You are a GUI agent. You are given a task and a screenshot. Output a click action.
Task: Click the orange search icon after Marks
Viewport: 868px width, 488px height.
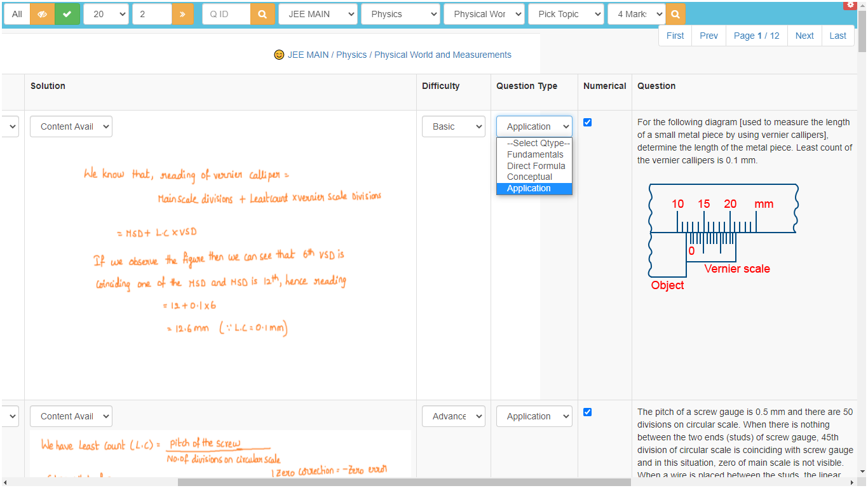tap(675, 14)
